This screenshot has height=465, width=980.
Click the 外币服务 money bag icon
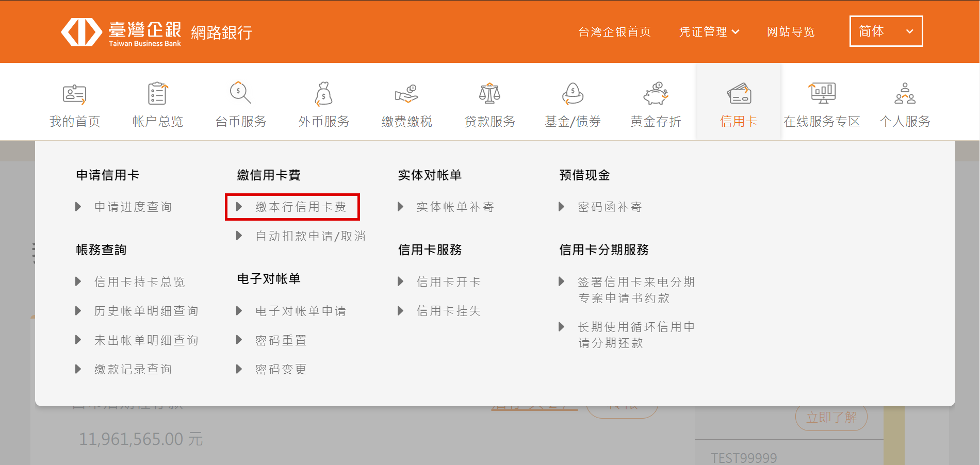click(323, 94)
